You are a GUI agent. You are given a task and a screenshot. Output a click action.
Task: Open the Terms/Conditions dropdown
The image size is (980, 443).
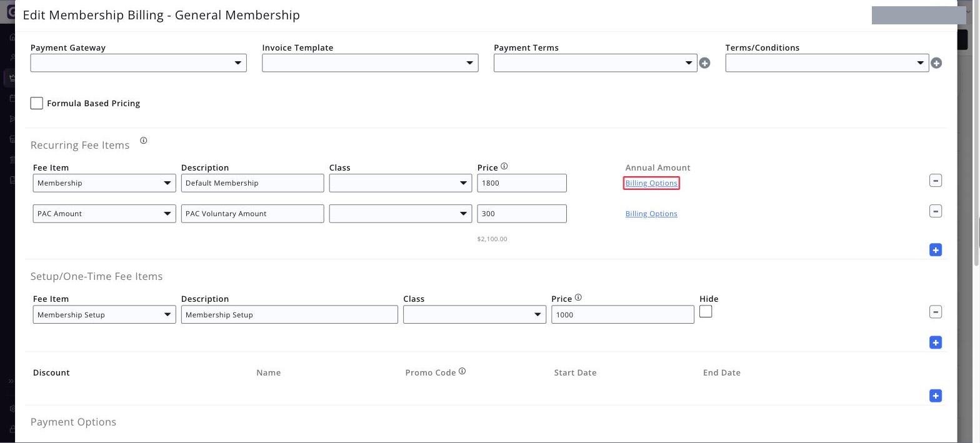click(827, 63)
